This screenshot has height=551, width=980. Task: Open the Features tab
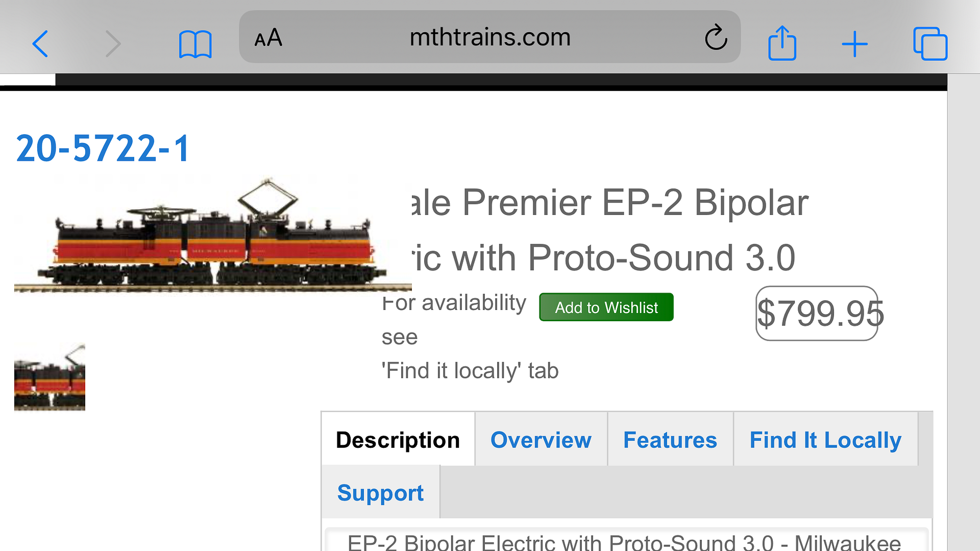click(x=670, y=440)
